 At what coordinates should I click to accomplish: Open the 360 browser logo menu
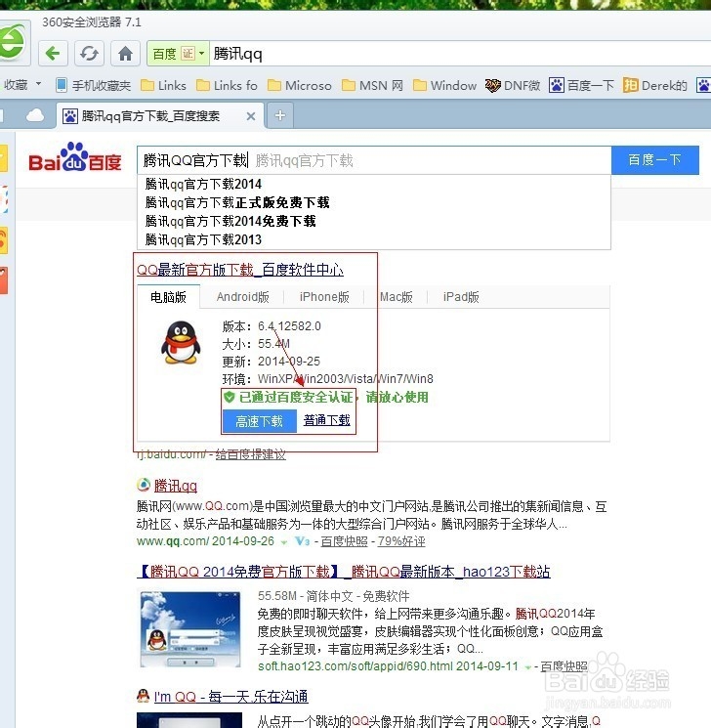pyautogui.click(x=12, y=42)
